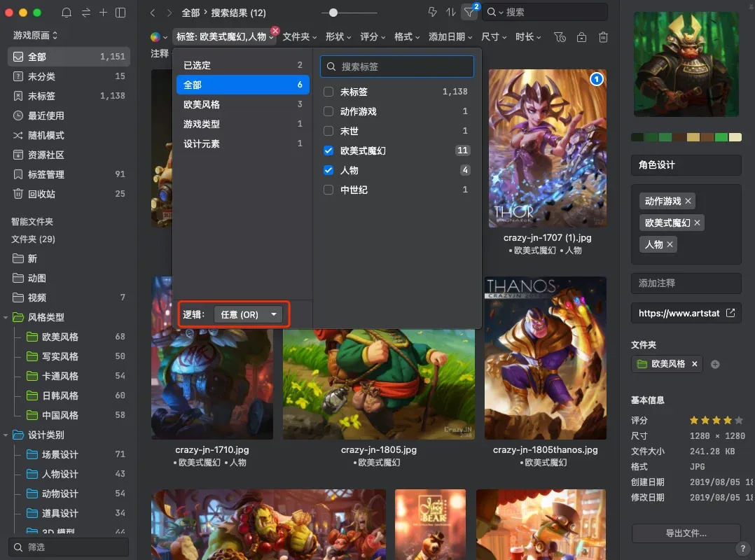Collapse the 设计类别 folder group
The width and height of the screenshot is (755, 560).
tap(6, 435)
